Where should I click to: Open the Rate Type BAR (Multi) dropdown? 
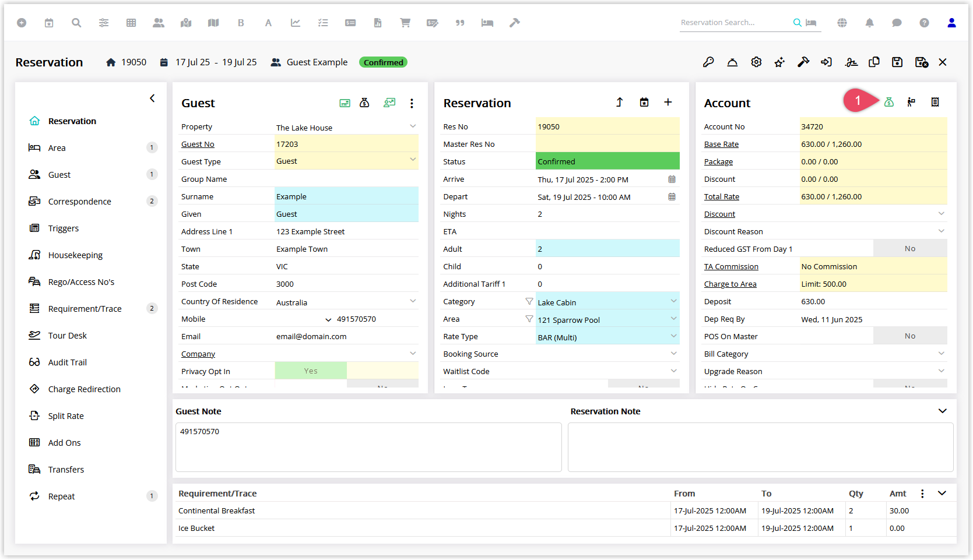pos(607,337)
